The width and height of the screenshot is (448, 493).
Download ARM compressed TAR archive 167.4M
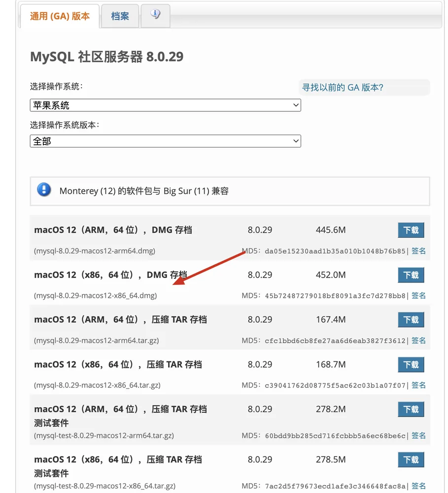pyautogui.click(x=411, y=320)
